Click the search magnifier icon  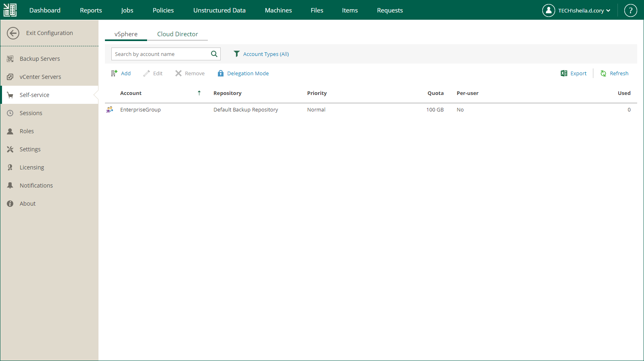[x=214, y=54]
